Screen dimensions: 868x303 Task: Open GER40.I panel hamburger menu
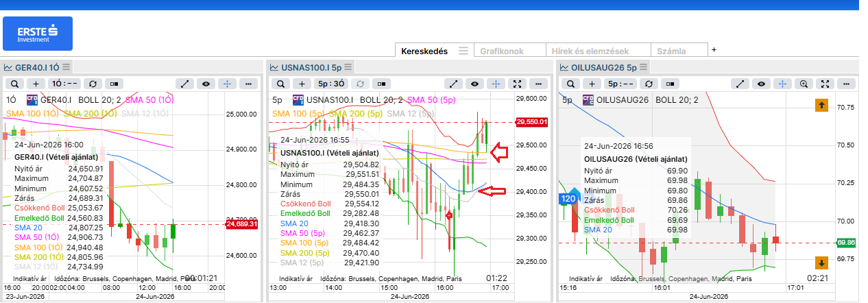pos(67,67)
